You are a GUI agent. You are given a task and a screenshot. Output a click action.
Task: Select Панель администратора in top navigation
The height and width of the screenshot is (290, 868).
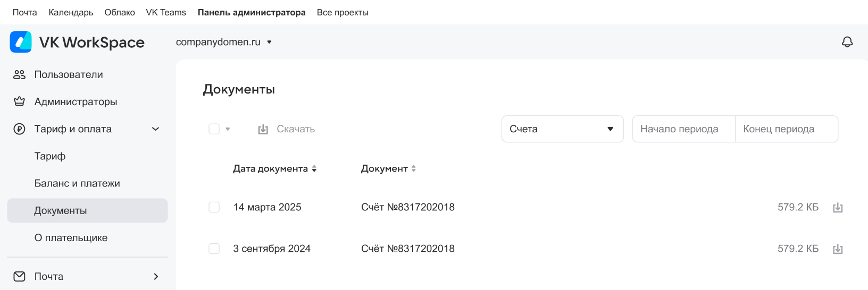point(252,12)
